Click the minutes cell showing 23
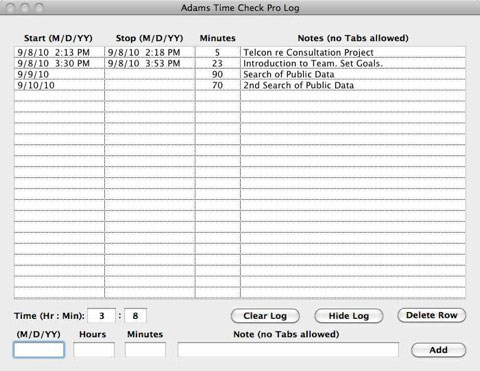480x371 pixels. [x=218, y=63]
